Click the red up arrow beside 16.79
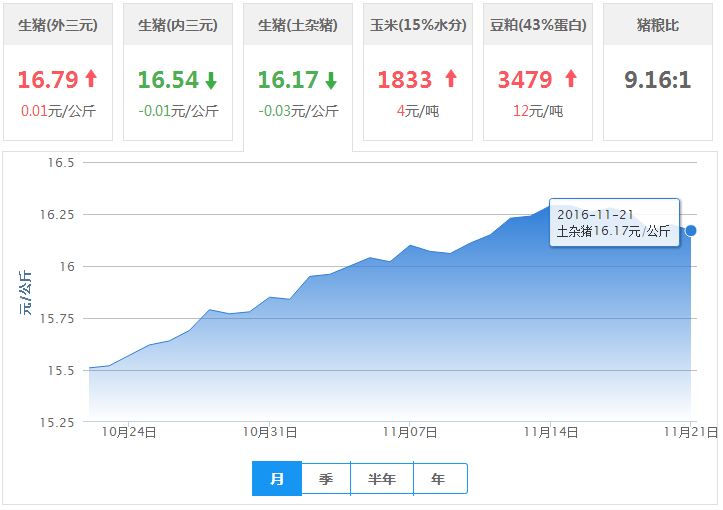This screenshot has width=723, height=510. [x=91, y=78]
